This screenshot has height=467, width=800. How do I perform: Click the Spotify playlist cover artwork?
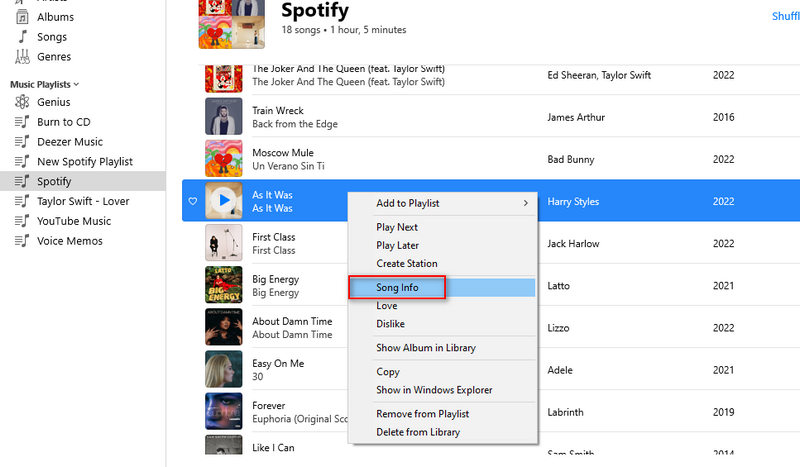tap(232, 22)
